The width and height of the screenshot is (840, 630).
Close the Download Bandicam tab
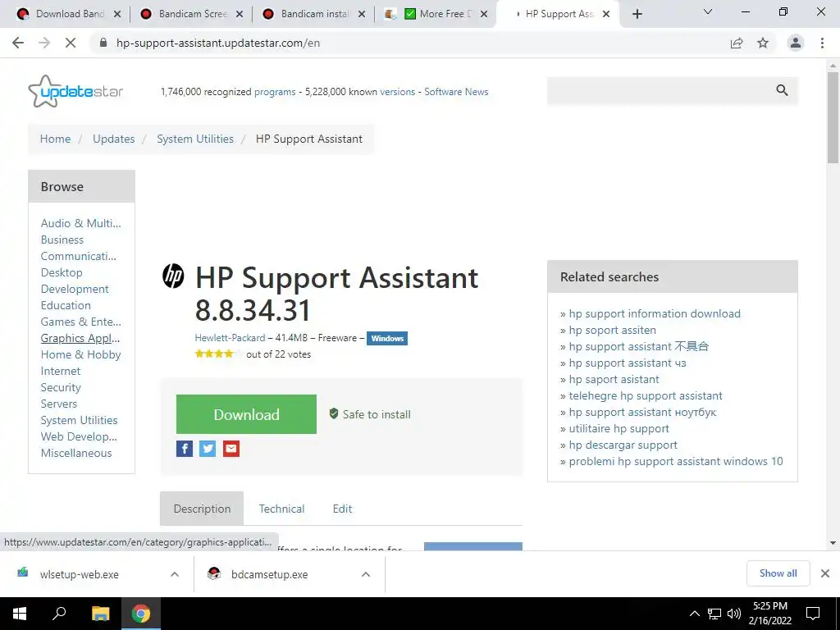[117, 14]
